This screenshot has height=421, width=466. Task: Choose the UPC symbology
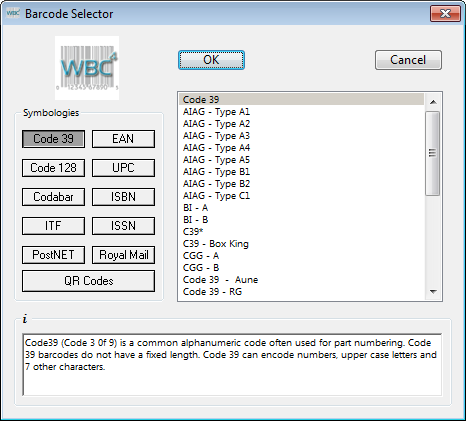click(x=123, y=168)
